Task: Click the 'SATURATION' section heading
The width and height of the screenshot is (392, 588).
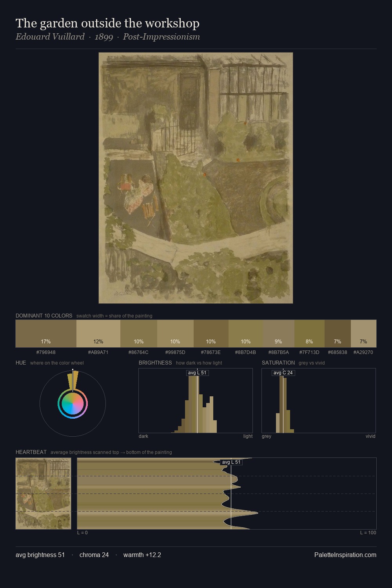Action: coord(278,363)
